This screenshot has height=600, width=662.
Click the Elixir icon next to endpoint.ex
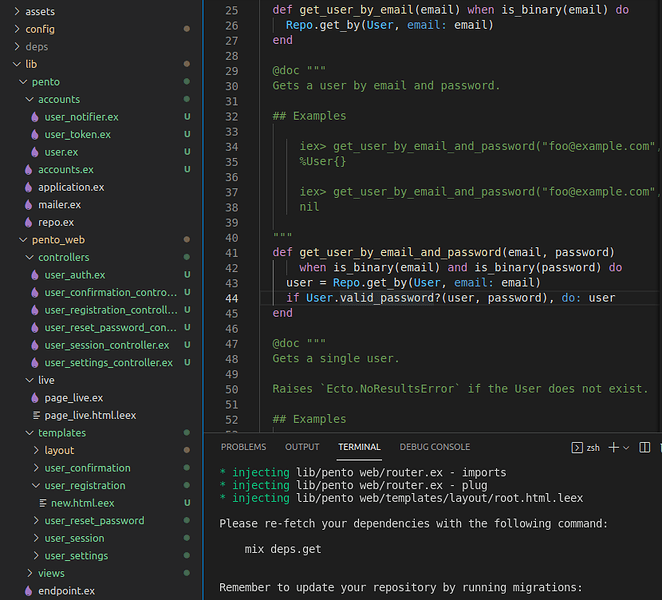(29, 591)
